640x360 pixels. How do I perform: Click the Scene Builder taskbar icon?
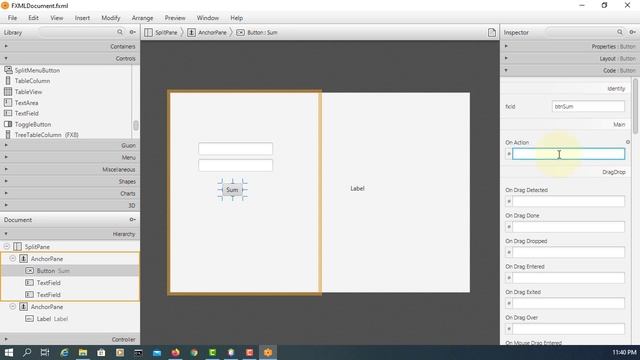(x=268, y=353)
